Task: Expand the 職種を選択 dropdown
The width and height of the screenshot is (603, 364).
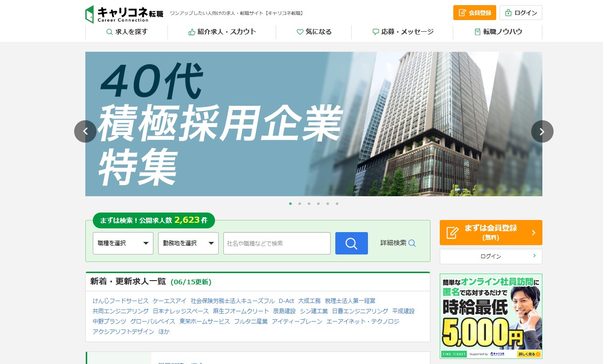Action: [123, 243]
